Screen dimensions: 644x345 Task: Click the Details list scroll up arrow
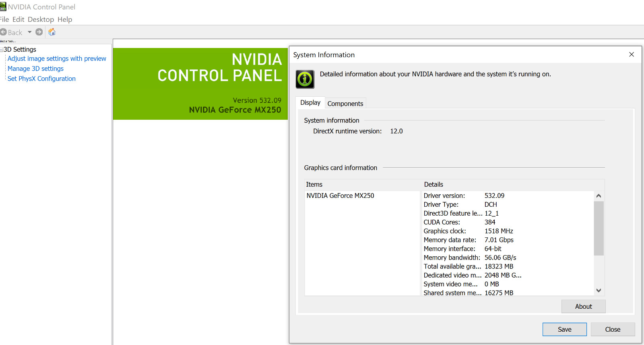[599, 196]
